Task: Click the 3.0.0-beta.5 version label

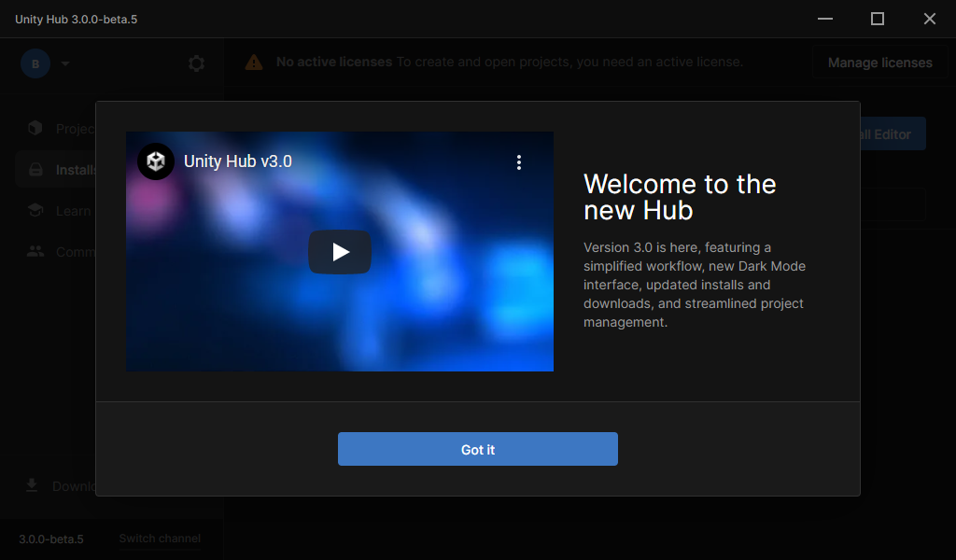Action: pos(51,539)
